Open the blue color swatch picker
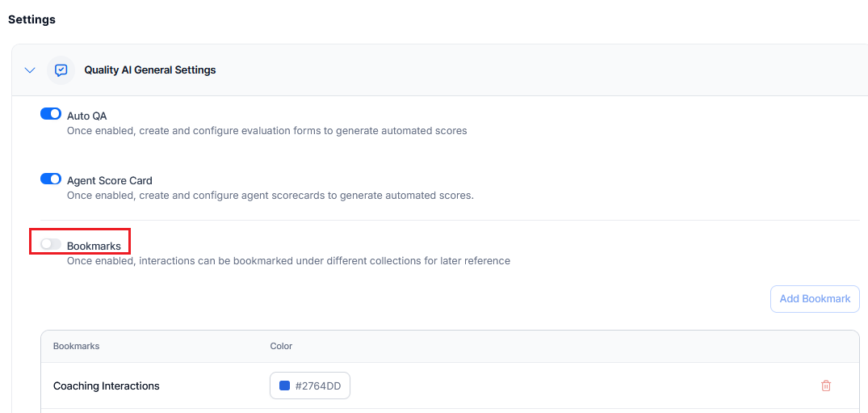This screenshot has width=868, height=413. 284,386
